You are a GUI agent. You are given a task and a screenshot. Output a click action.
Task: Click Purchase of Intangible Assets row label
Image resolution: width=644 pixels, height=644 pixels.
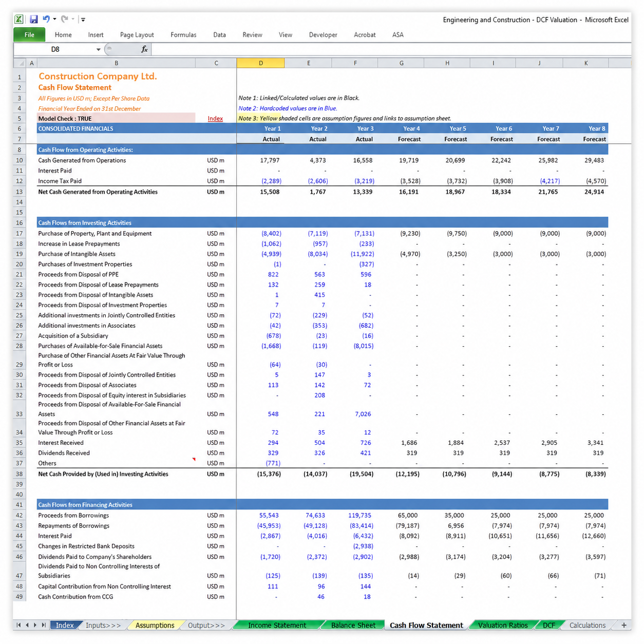point(77,254)
